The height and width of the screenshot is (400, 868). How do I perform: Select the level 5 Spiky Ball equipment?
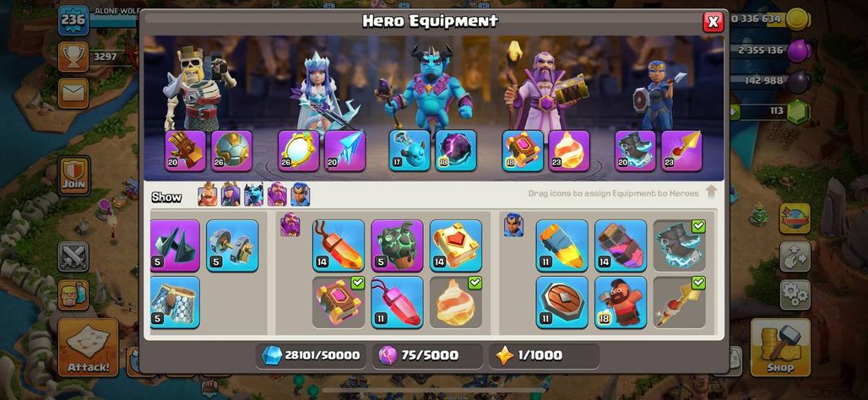click(175, 245)
